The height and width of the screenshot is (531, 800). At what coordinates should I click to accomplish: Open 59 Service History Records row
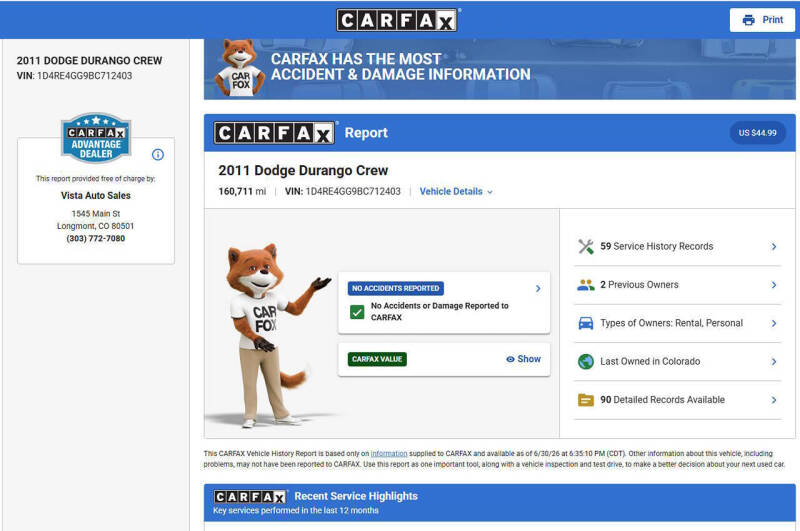tap(677, 246)
